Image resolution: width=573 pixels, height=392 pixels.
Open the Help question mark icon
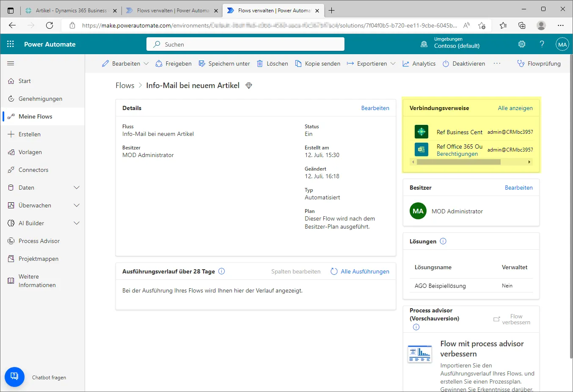click(542, 44)
